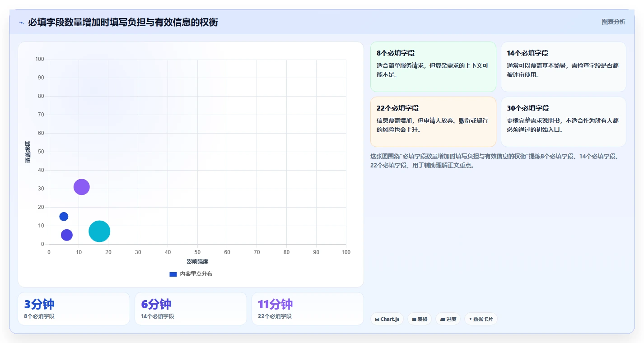Viewport: 644px width, 343px height.
Task: Click the 数据卡片 chip's sparkle icon
Action: point(470,319)
